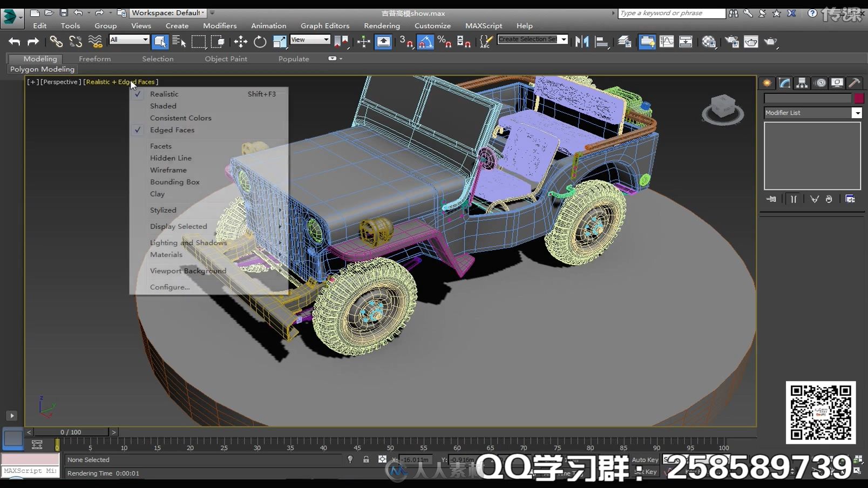Open the Utilities command panel tab
The height and width of the screenshot is (488, 868).
[855, 83]
